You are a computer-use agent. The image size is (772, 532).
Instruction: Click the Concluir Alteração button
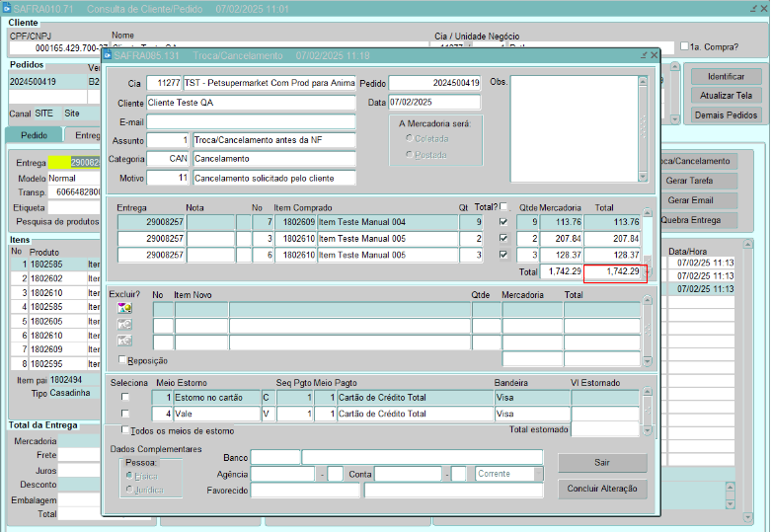coord(601,489)
